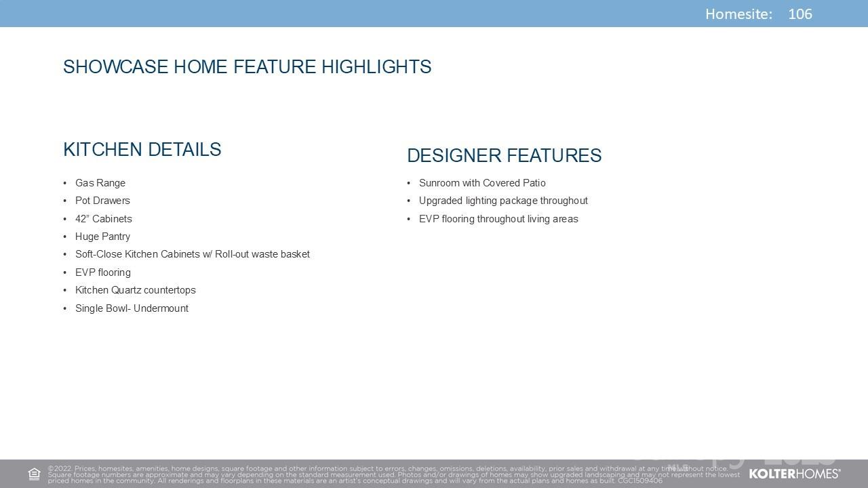
Task: Click Upgraded lighting package throughout item
Action: pos(503,201)
